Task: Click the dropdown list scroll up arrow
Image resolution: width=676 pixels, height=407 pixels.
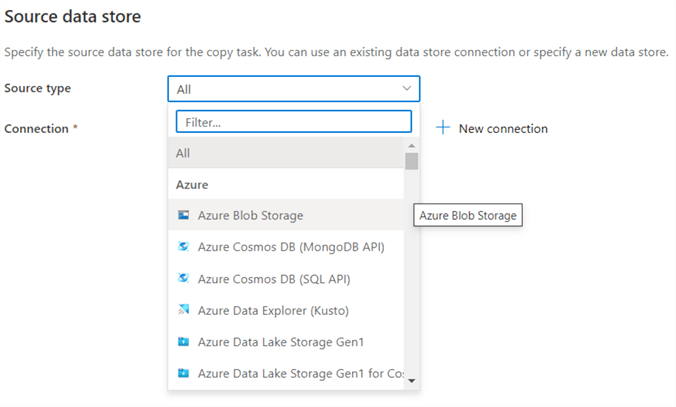Action: 412,146
